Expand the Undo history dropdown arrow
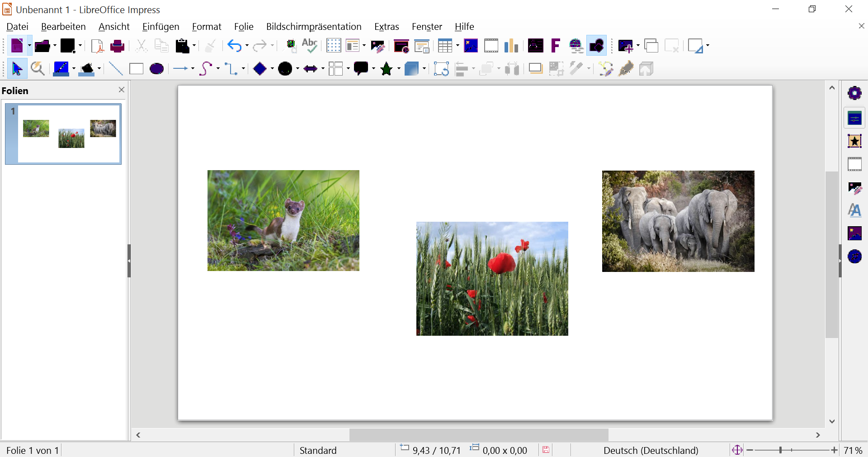Viewport: 868px width, 457px height. (247, 46)
